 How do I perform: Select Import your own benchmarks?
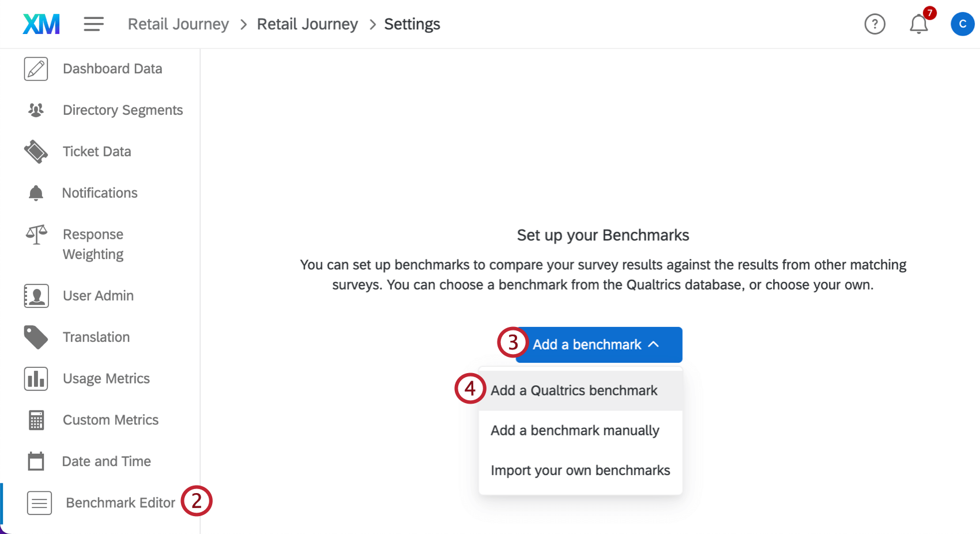click(581, 471)
